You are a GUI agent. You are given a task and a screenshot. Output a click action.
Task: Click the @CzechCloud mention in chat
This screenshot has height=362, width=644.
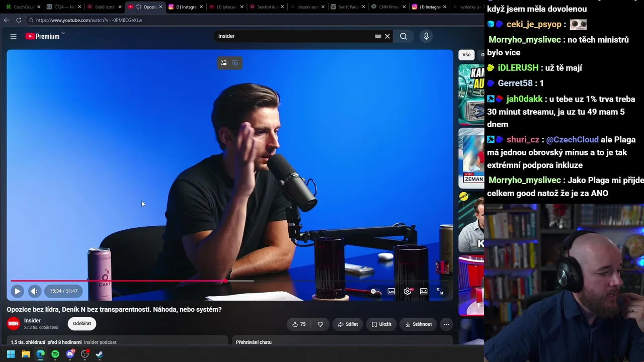573,140
